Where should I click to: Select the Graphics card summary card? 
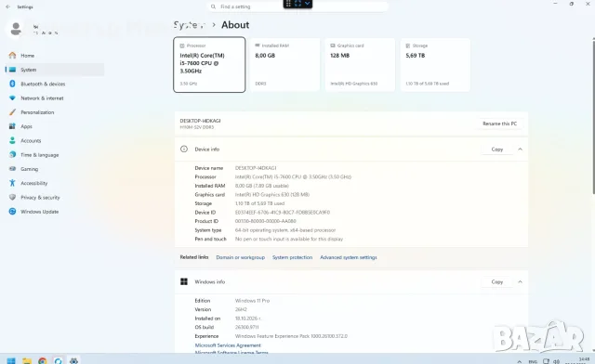(x=360, y=64)
